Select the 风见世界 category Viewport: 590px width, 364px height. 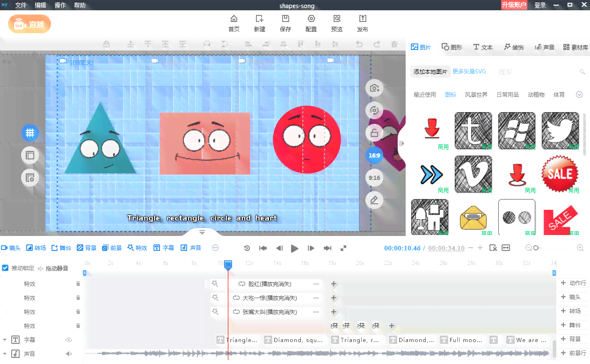(476, 95)
